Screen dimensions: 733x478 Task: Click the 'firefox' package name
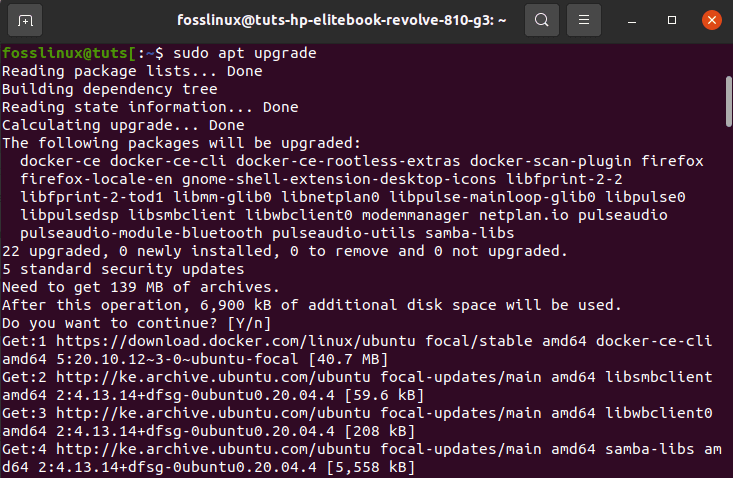click(x=672, y=161)
